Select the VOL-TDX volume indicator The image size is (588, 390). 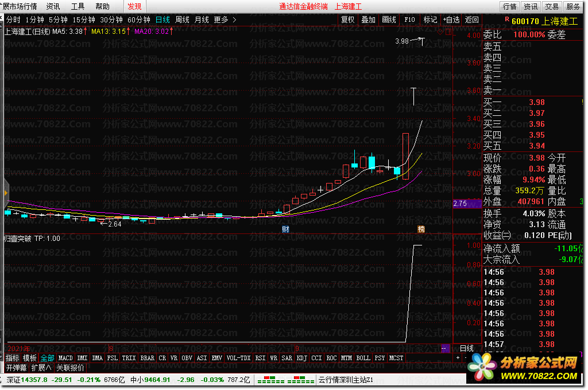[238, 358]
